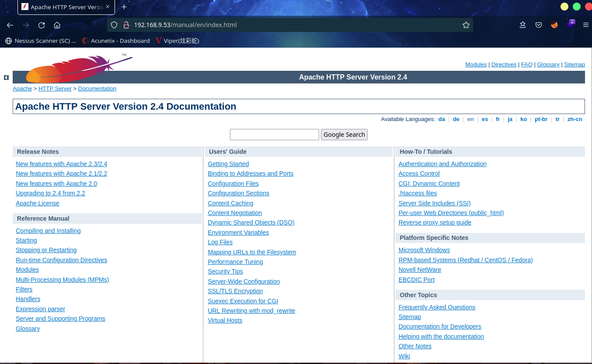The width and height of the screenshot is (592, 364).
Task: Switch language to ko
Action: click(x=523, y=119)
